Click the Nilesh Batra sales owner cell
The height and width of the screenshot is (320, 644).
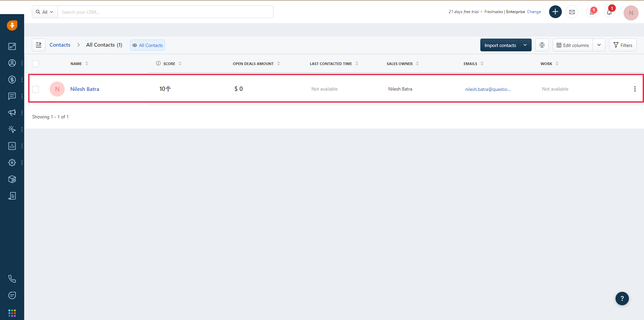(x=400, y=89)
